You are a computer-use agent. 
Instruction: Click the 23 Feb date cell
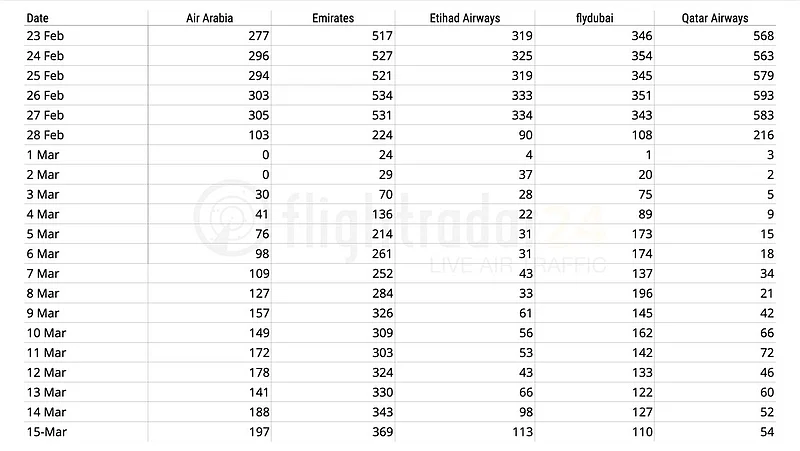(x=45, y=36)
